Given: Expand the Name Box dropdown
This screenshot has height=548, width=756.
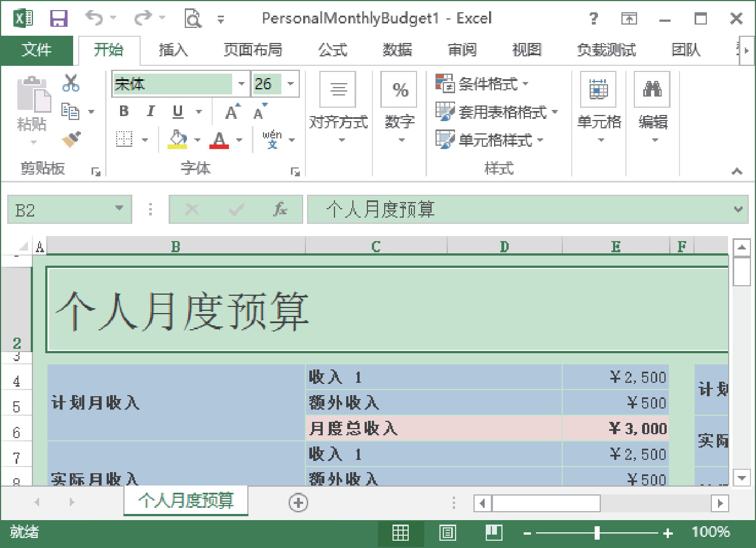Looking at the screenshot, I should click(119, 209).
